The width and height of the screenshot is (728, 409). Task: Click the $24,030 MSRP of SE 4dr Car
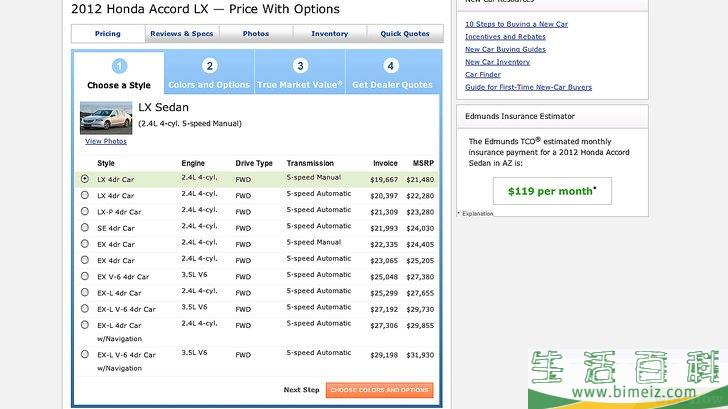coord(420,228)
